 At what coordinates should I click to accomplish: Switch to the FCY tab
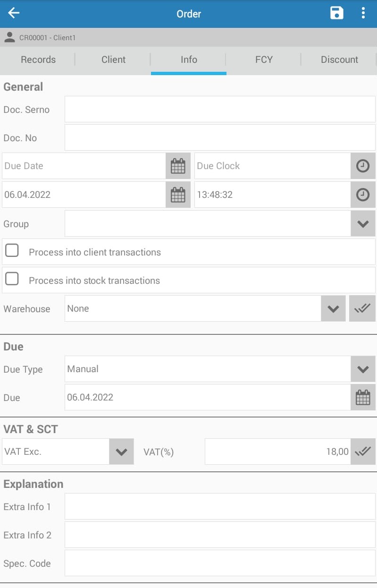[x=264, y=60]
